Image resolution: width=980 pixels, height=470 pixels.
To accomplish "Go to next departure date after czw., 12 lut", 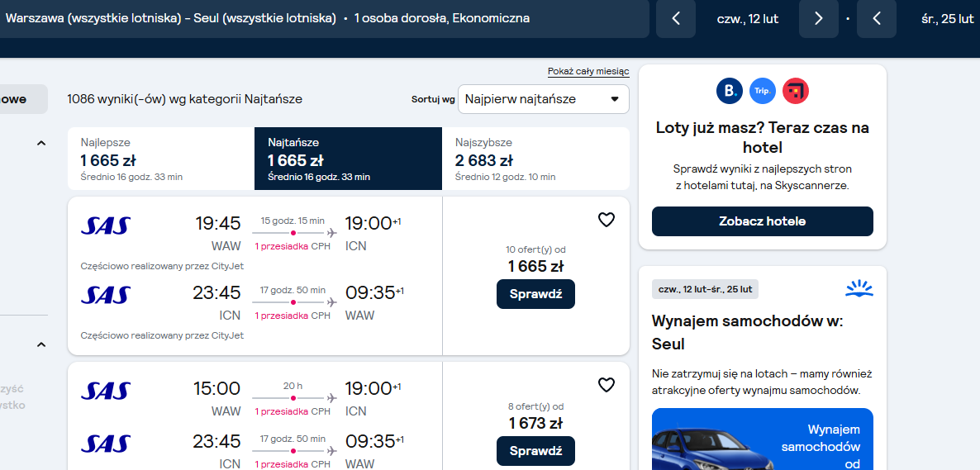I will (819, 19).
